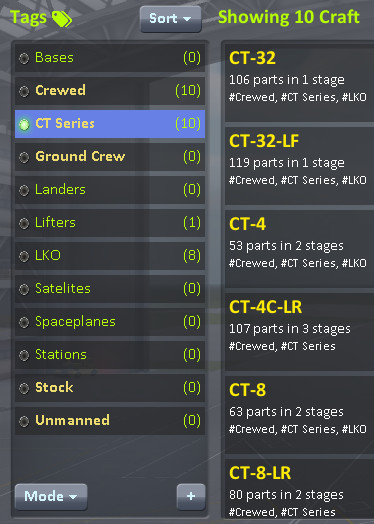
Task: Select the CT-4C-LR craft
Action: click(x=299, y=332)
